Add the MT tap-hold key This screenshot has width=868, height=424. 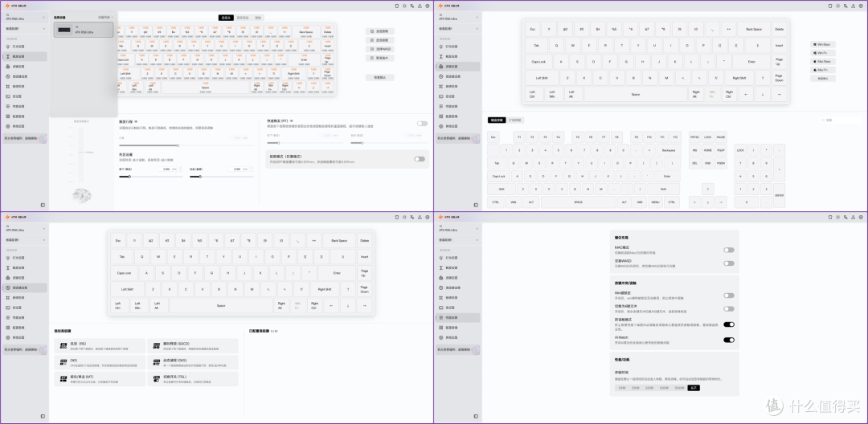100,379
